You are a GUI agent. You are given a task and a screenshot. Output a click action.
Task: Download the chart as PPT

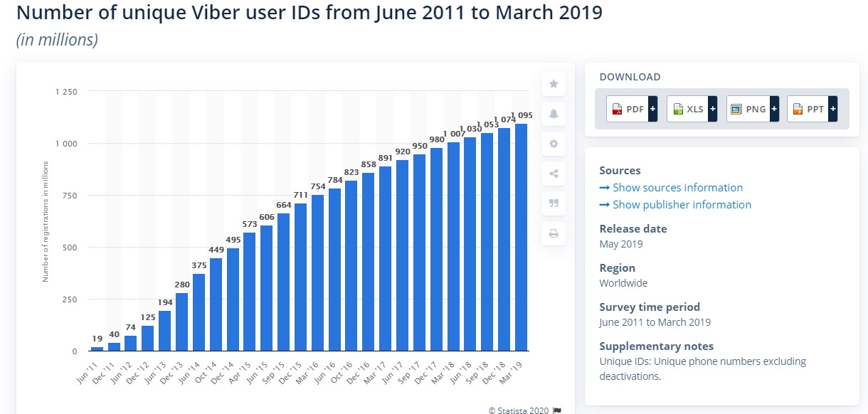coord(812,109)
